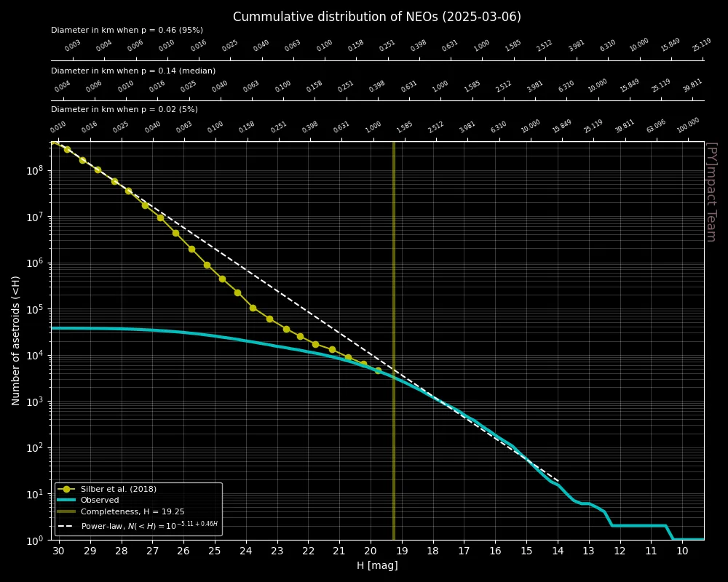Click the 'Number of asetroids (<H)' y-axis label
This screenshot has width=728, height=582.
pos(16,340)
